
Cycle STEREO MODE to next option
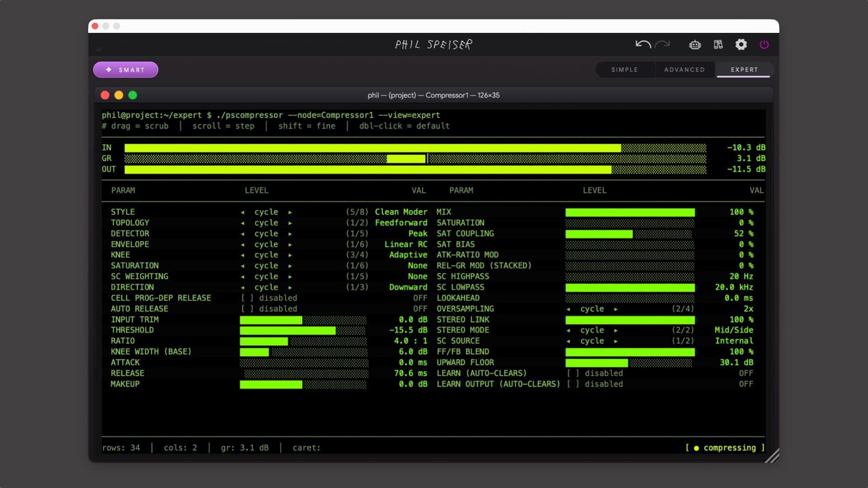tap(616, 330)
